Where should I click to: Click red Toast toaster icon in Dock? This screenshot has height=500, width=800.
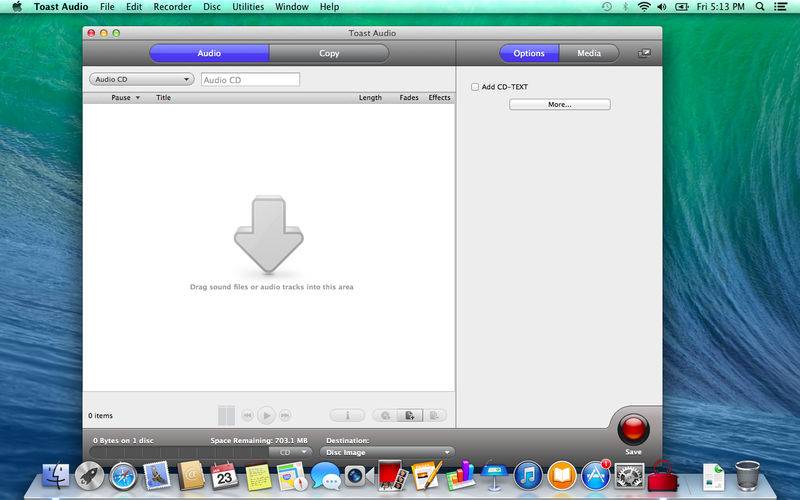point(663,477)
